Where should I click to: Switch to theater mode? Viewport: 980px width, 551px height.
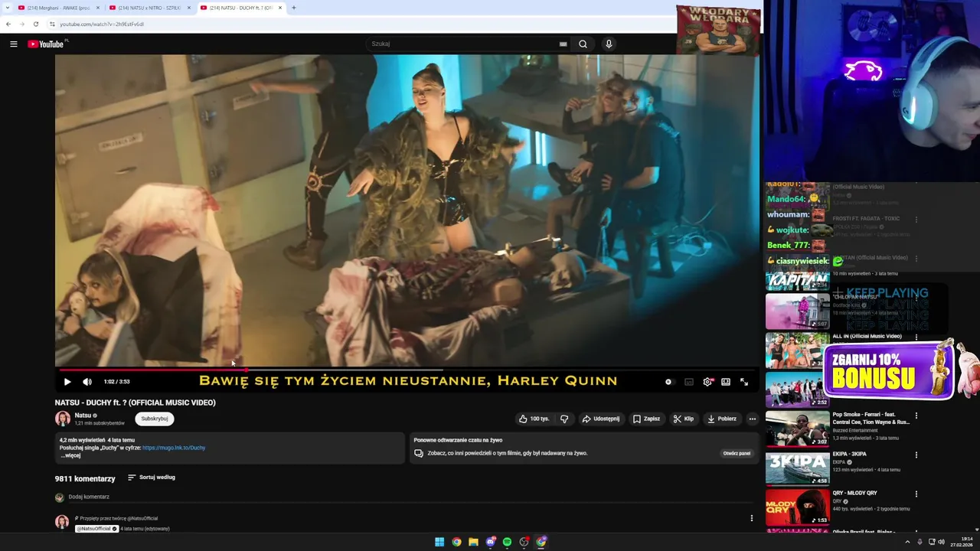(726, 381)
